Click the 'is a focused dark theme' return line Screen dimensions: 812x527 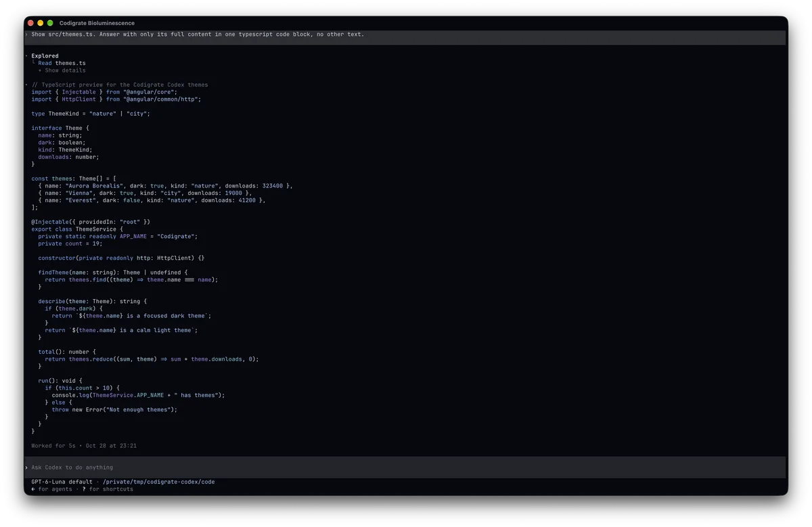pos(132,316)
